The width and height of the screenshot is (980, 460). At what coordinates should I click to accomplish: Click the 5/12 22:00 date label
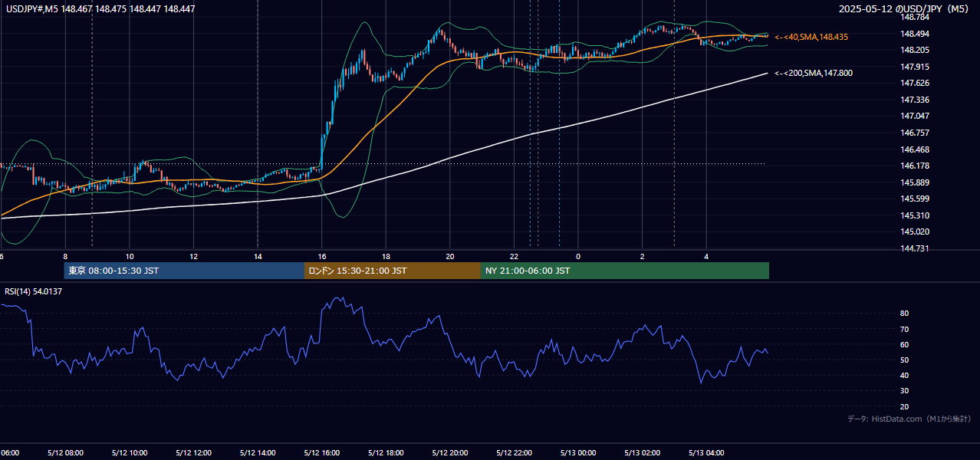pyautogui.click(x=514, y=453)
